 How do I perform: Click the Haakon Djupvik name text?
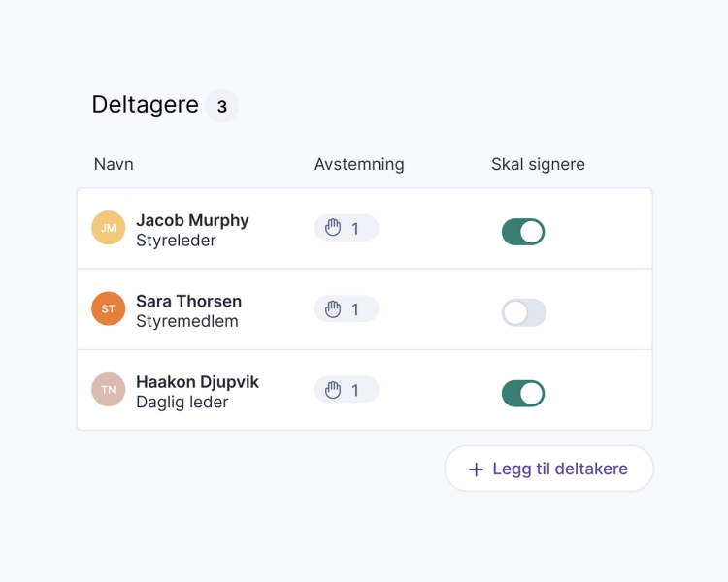(x=197, y=381)
